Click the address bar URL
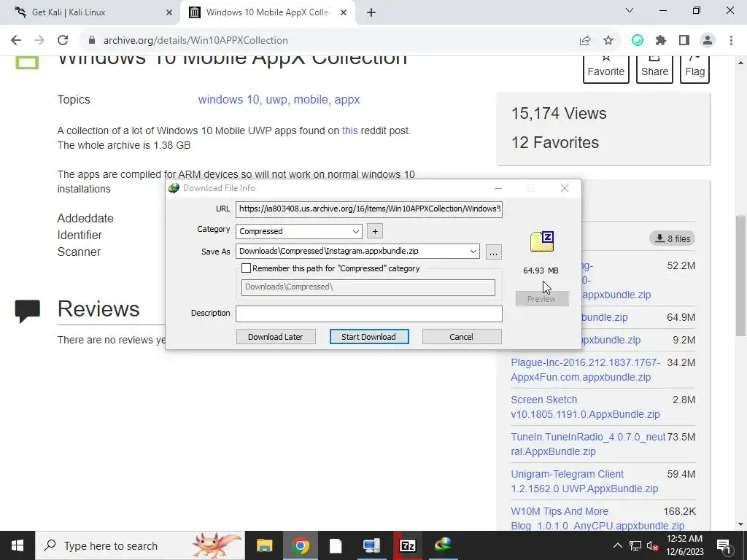This screenshot has width=747, height=560. coord(196,41)
